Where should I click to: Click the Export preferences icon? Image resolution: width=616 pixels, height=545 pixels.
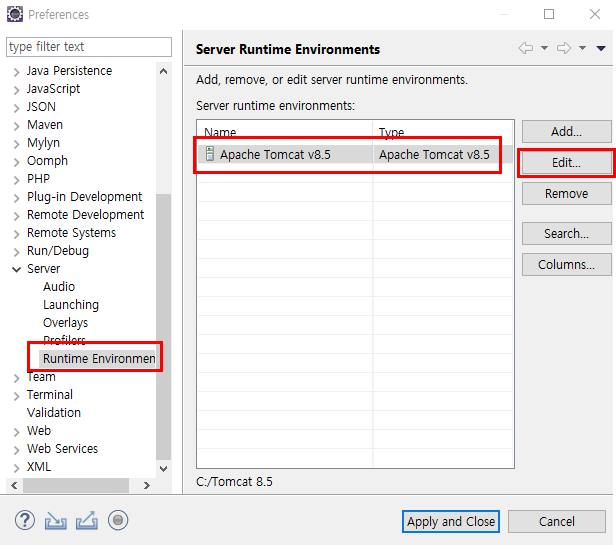click(x=87, y=520)
